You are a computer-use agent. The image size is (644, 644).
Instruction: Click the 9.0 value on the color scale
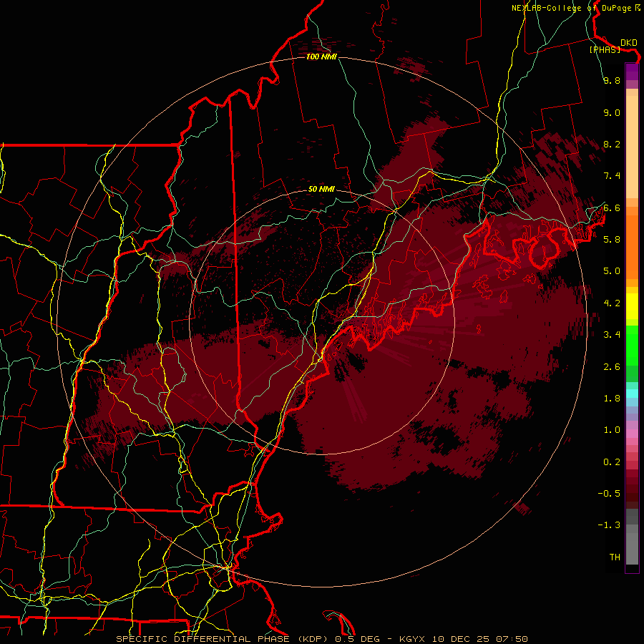pos(612,112)
